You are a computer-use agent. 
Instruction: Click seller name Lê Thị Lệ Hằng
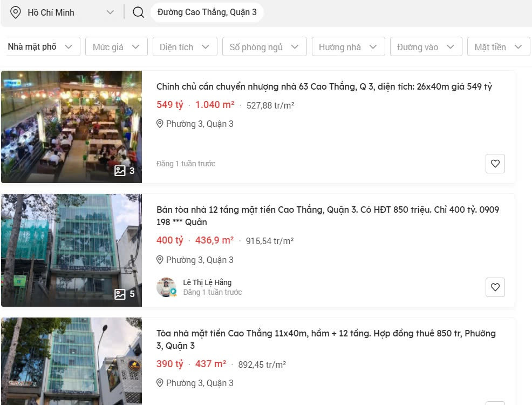(x=207, y=282)
